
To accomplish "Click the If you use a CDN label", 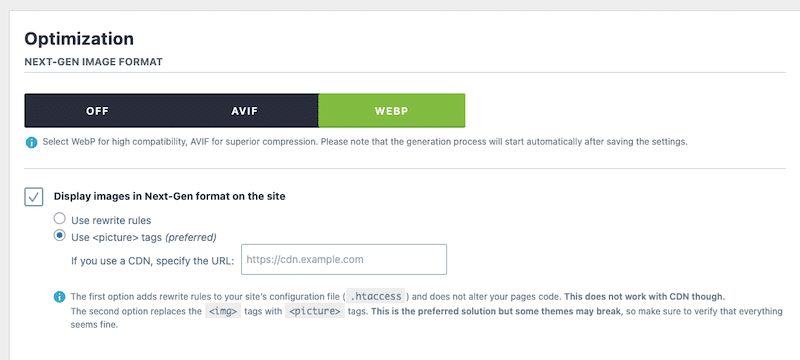I will coord(153,261).
